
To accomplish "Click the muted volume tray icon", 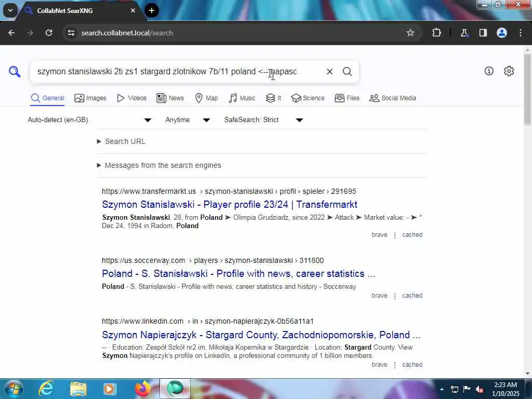I will [x=480, y=389].
